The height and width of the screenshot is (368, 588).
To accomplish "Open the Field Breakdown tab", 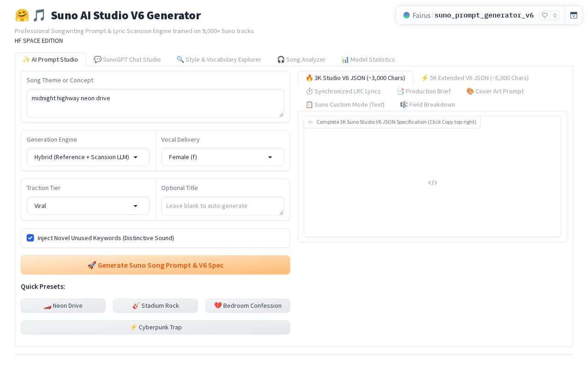I will [427, 104].
